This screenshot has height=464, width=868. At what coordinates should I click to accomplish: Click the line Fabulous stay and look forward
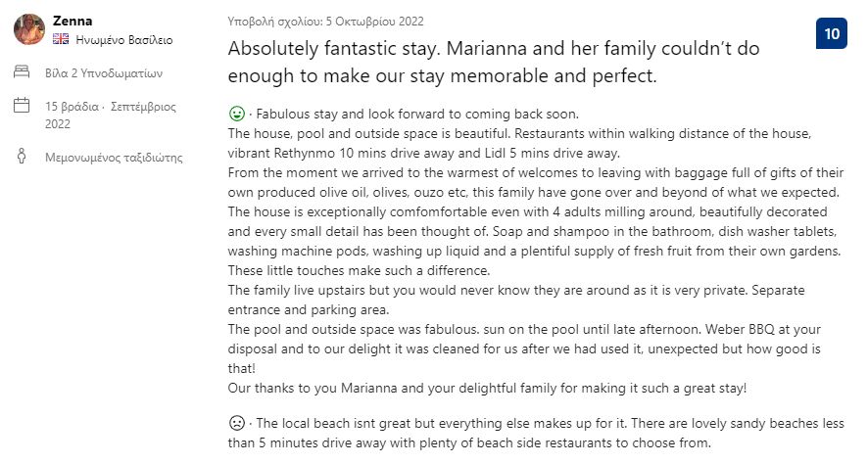click(415, 113)
